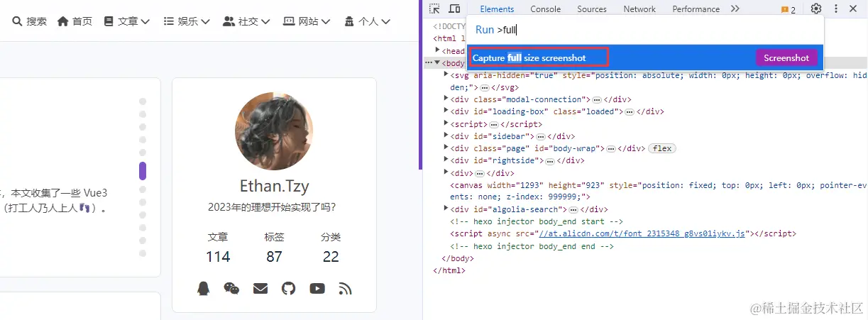Expand the svg aria-hidden node
This screenshot has width=868, height=320.
pyautogui.click(x=446, y=75)
